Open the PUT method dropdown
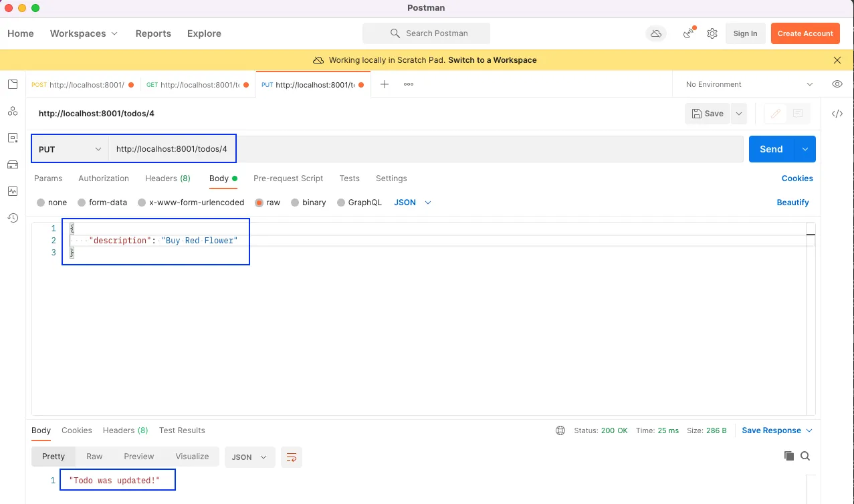854x504 pixels. point(70,149)
